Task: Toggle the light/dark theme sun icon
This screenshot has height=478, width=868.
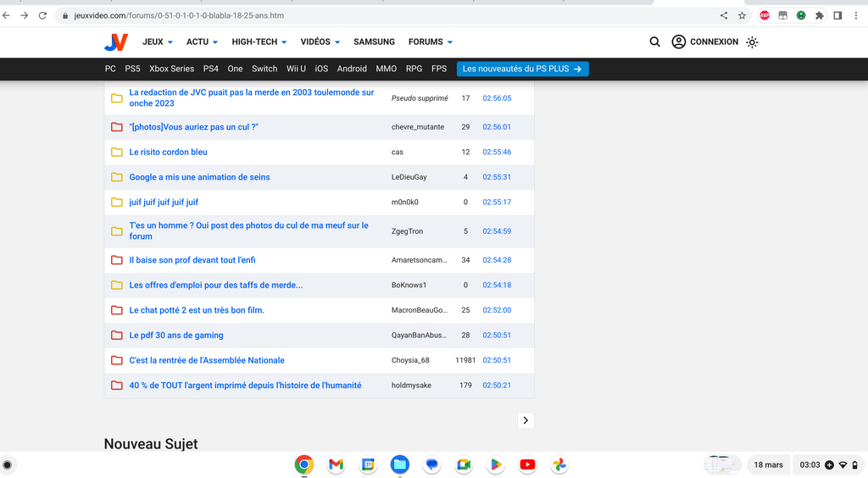Action: (x=752, y=42)
